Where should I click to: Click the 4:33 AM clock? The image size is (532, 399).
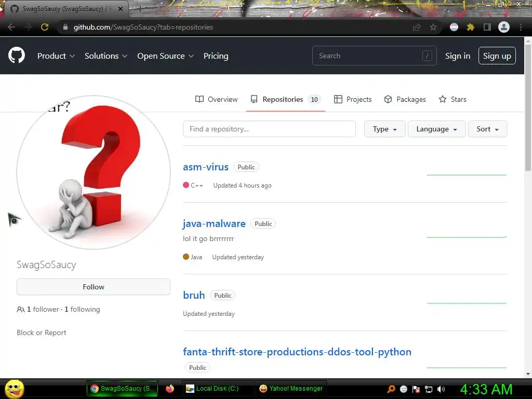point(486,389)
